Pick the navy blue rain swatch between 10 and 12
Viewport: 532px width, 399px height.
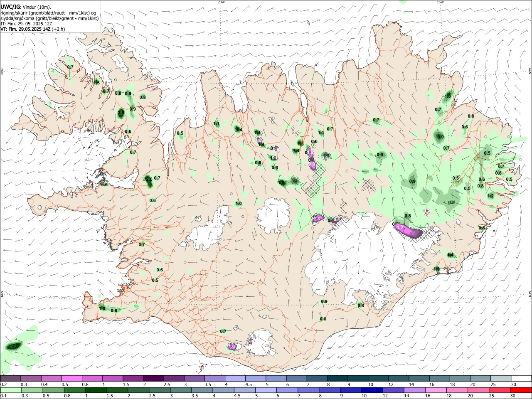(x=372, y=390)
